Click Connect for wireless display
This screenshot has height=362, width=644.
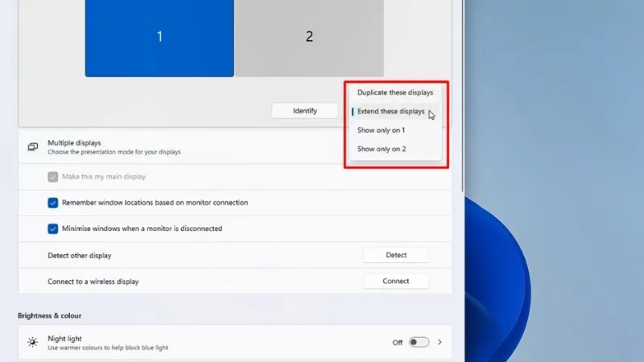396,281
